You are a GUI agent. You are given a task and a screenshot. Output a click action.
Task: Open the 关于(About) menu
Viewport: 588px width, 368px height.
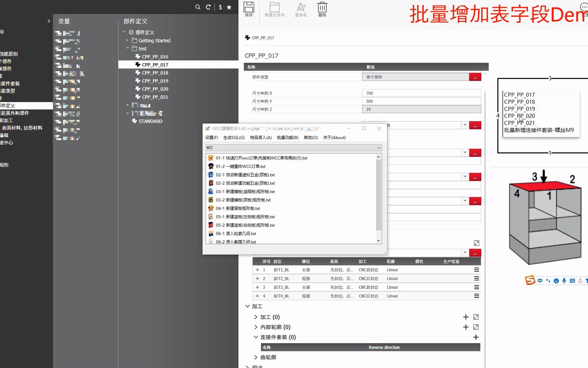pos(334,138)
